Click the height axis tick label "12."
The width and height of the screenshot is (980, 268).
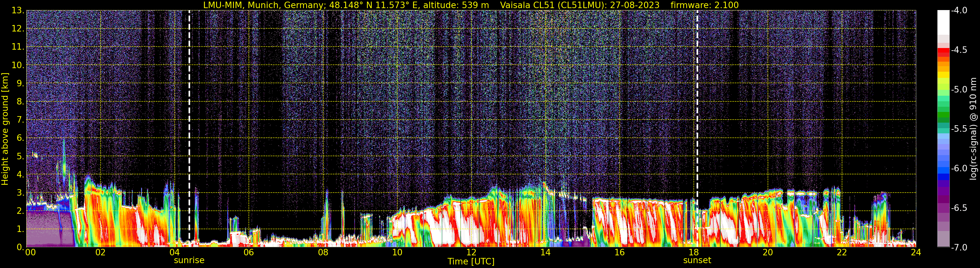pyautogui.click(x=18, y=29)
